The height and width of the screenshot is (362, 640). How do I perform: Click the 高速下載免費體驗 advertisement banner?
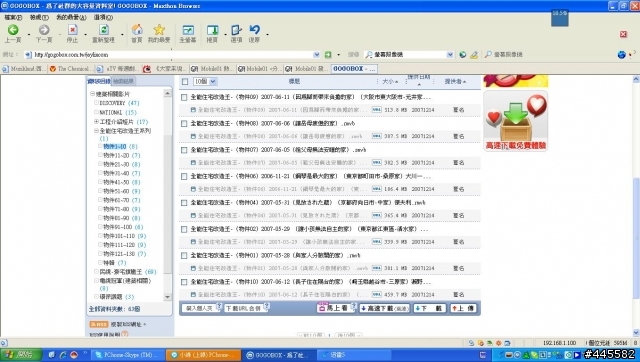click(x=516, y=121)
